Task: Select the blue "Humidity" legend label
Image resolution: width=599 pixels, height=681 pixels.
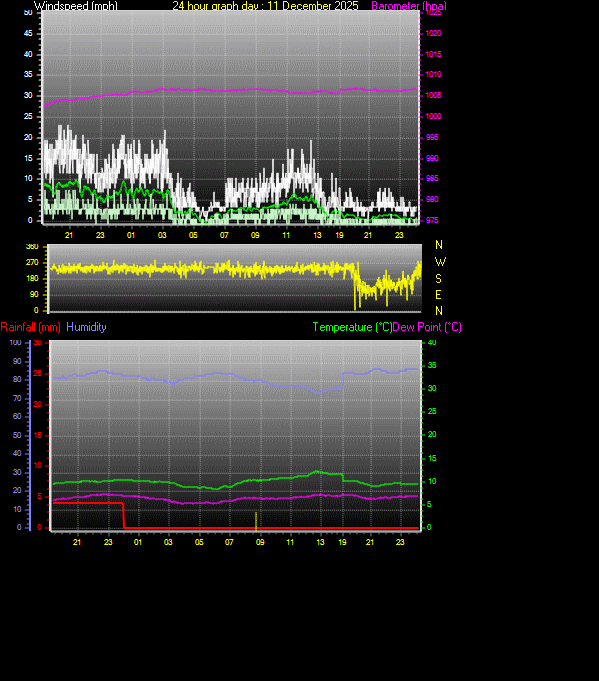Action: 86,327
